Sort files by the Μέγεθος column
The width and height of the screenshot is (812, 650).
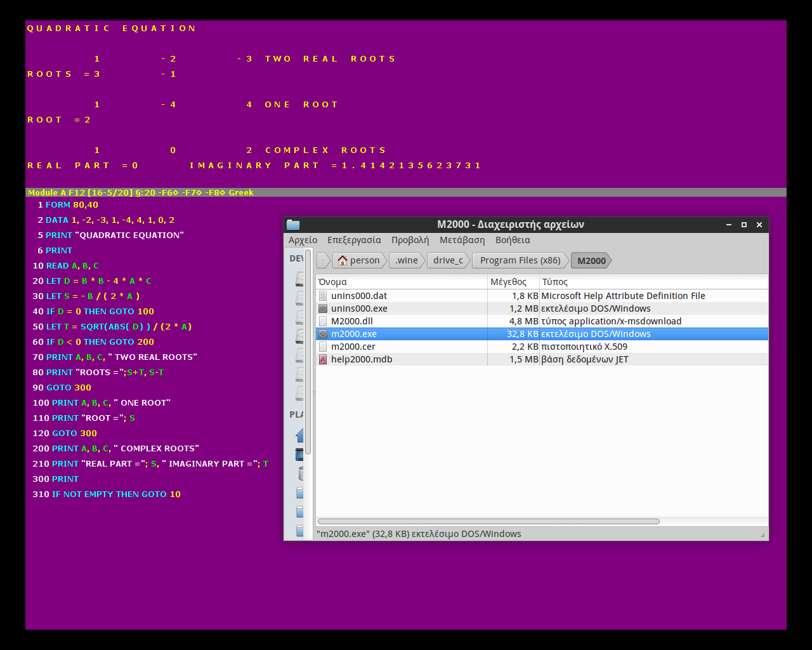coord(513,282)
